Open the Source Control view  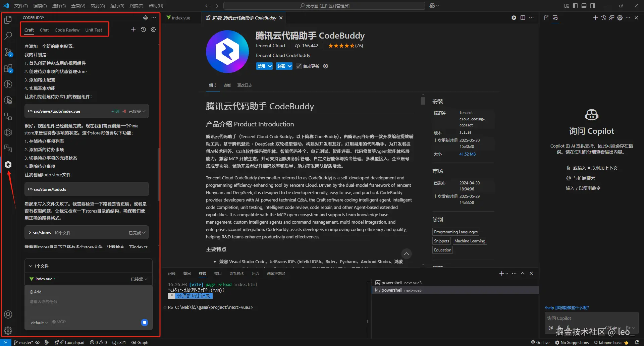point(8,52)
